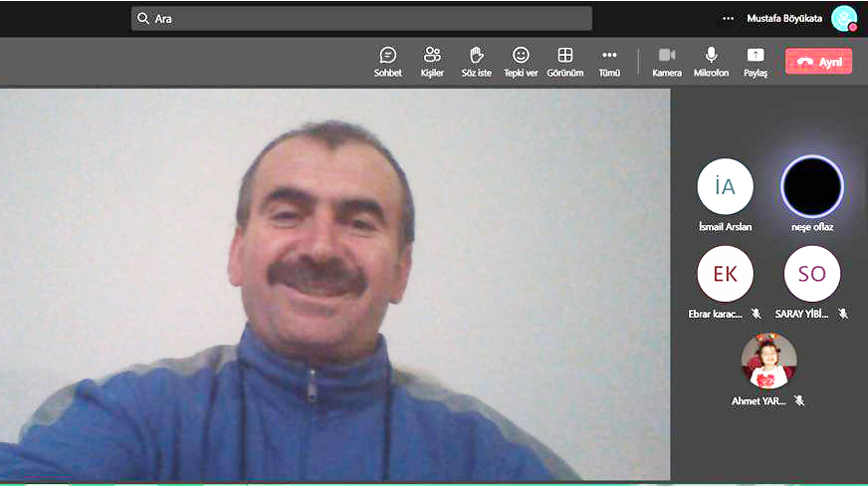Click the main speaker video feed
Viewport: 868px width, 486px height.
(x=334, y=285)
